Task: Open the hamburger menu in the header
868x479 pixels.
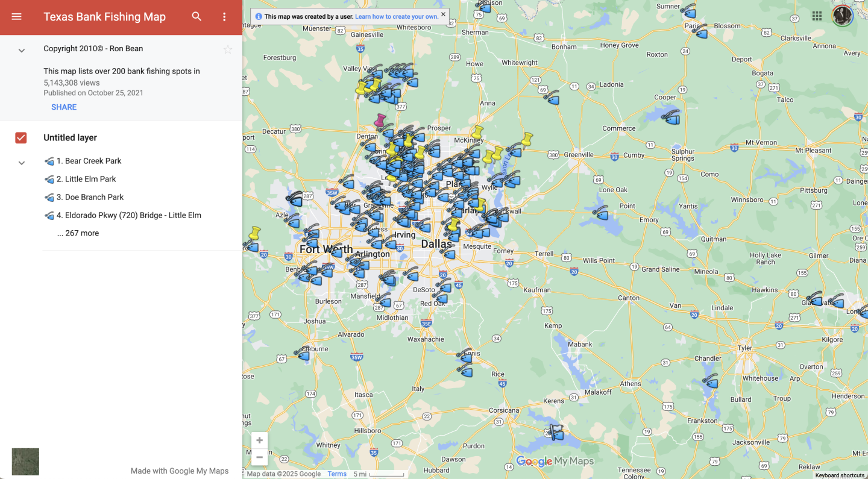Action: 16,17
